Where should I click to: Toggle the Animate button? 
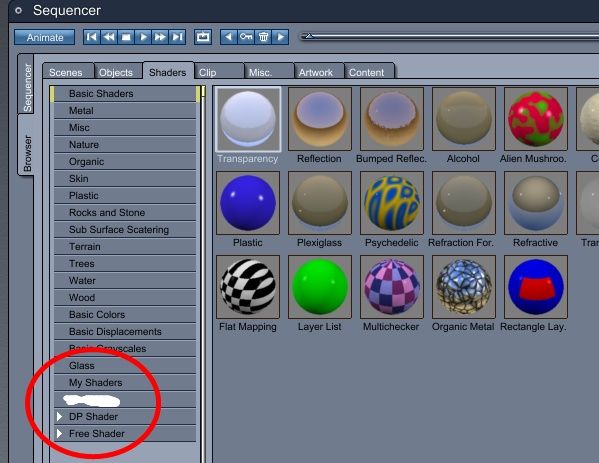pos(45,37)
